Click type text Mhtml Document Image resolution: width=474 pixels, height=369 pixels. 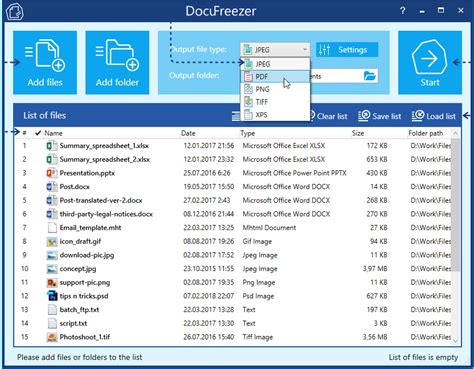269,228
